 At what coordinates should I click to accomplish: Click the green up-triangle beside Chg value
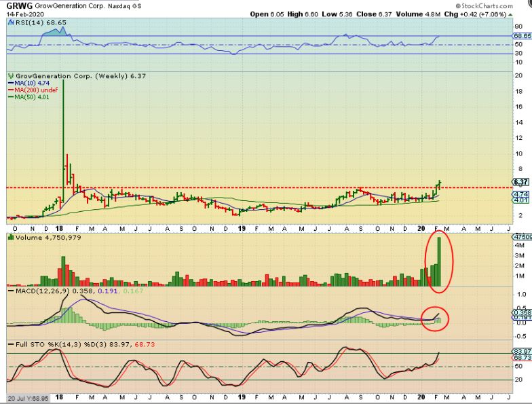(510, 15)
